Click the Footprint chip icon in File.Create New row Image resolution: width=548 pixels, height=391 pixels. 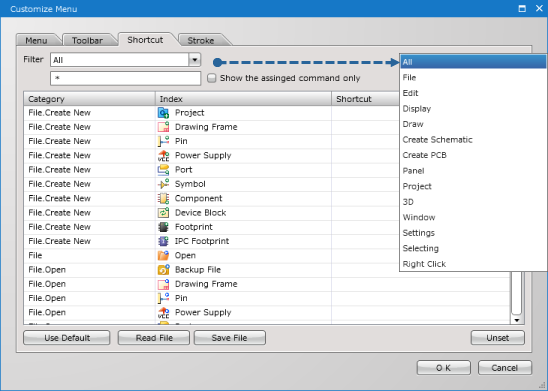[x=163, y=227]
